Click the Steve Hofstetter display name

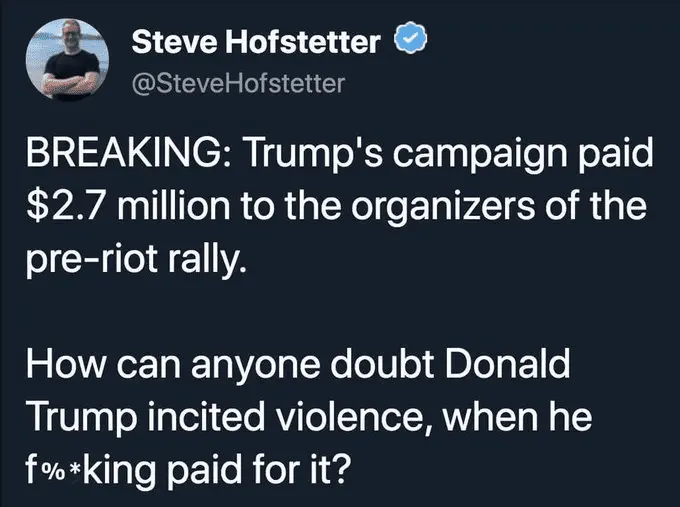256,43
